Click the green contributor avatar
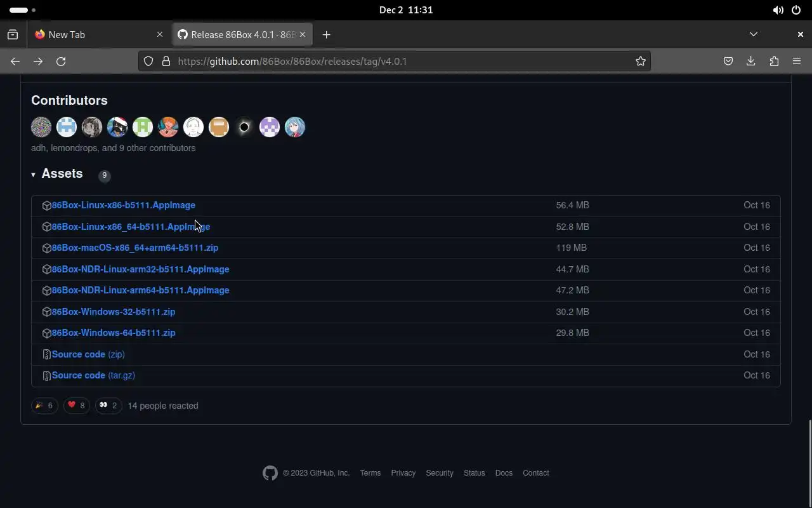The image size is (812, 508). [143, 127]
